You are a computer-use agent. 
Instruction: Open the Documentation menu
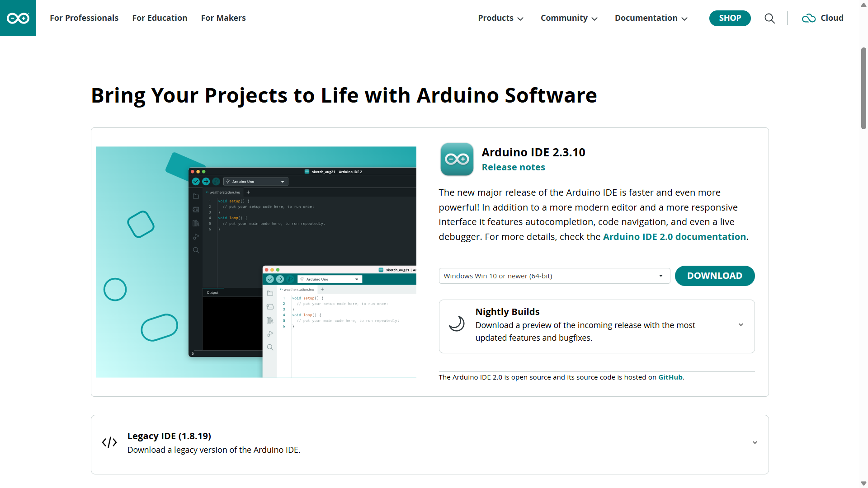point(651,18)
